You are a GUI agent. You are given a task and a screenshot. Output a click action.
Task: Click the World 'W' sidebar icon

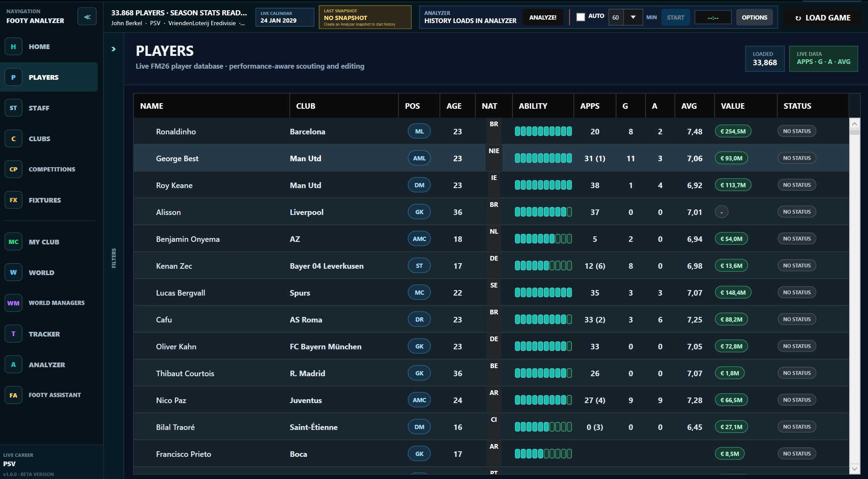(x=13, y=273)
